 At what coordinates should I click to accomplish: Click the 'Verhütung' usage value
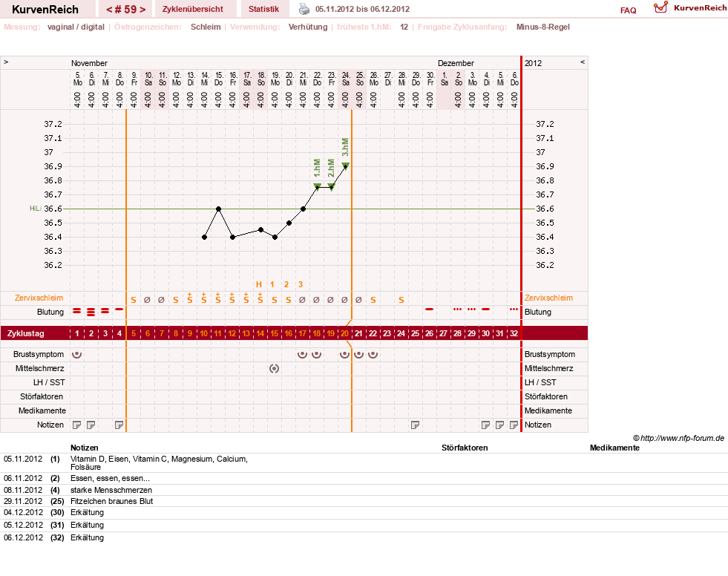(x=308, y=27)
